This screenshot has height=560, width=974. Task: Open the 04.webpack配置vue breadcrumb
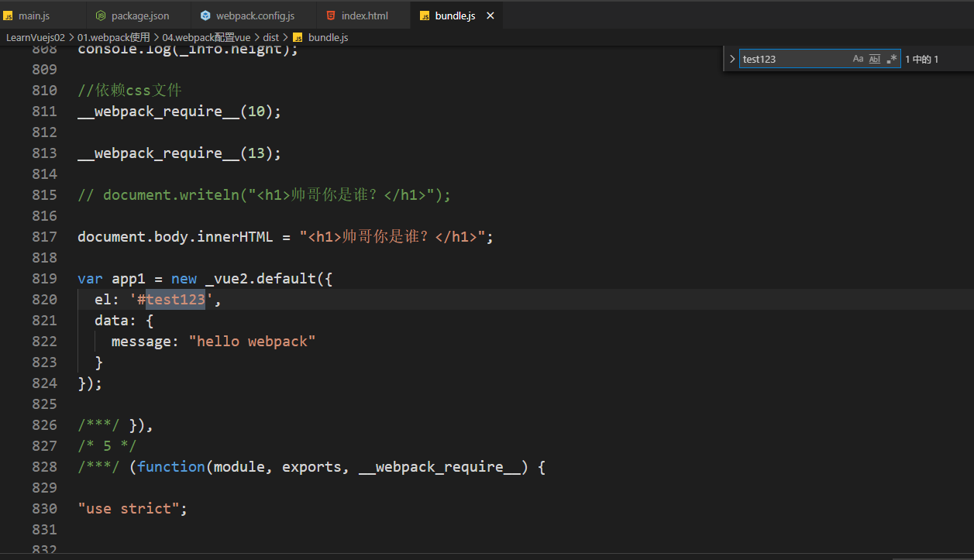pyautogui.click(x=206, y=37)
